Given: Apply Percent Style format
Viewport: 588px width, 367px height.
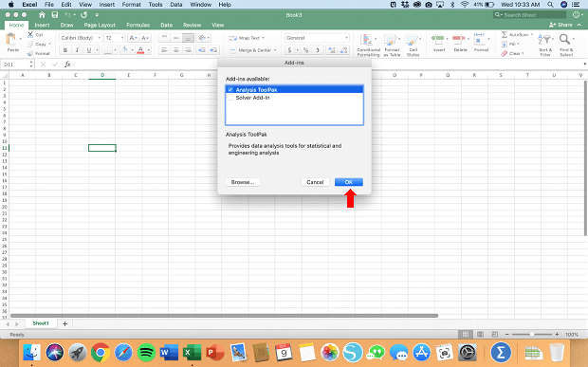Looking at the screenshot, I should pos(306,50).
